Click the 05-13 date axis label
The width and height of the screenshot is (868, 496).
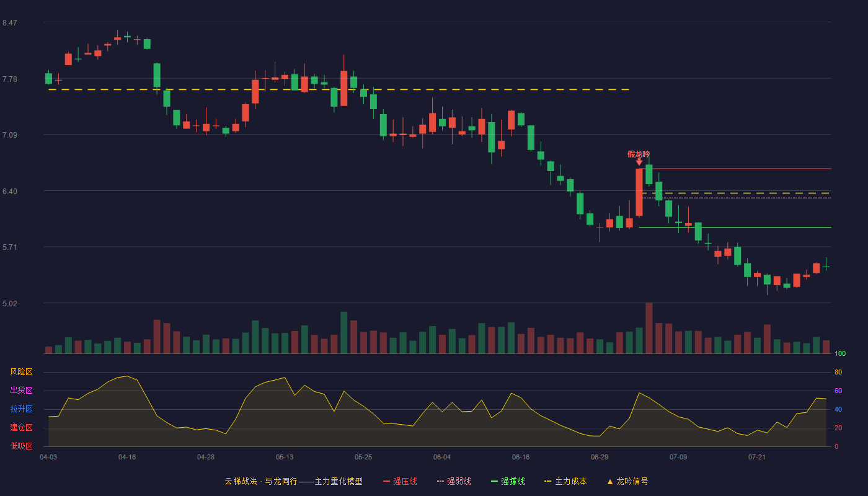[x=285, y=457]
